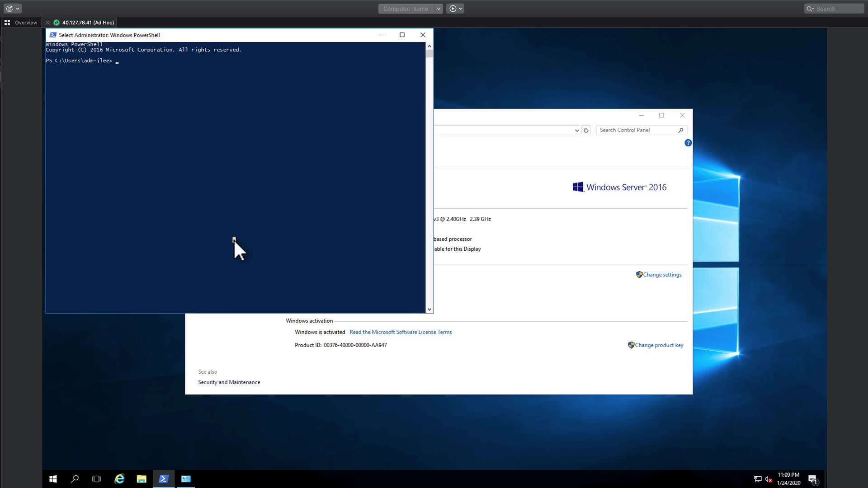This screenshot has width=868, height=488.
Task: Click the Control Panel taskbar icon
Action: [186, 479]
